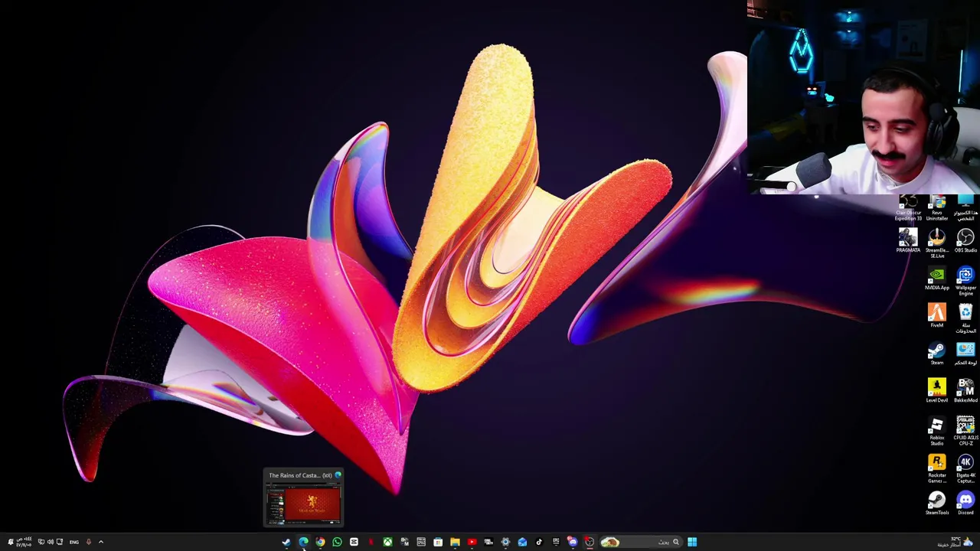
Task: Select the OBS Studio desktop shortcut
Action: (965, 241)
